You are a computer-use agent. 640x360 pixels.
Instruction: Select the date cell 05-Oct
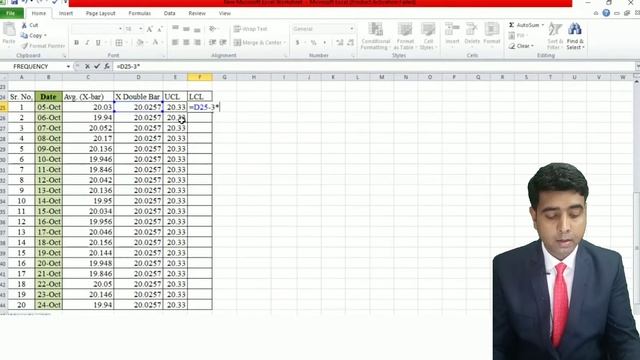point(49,107)
